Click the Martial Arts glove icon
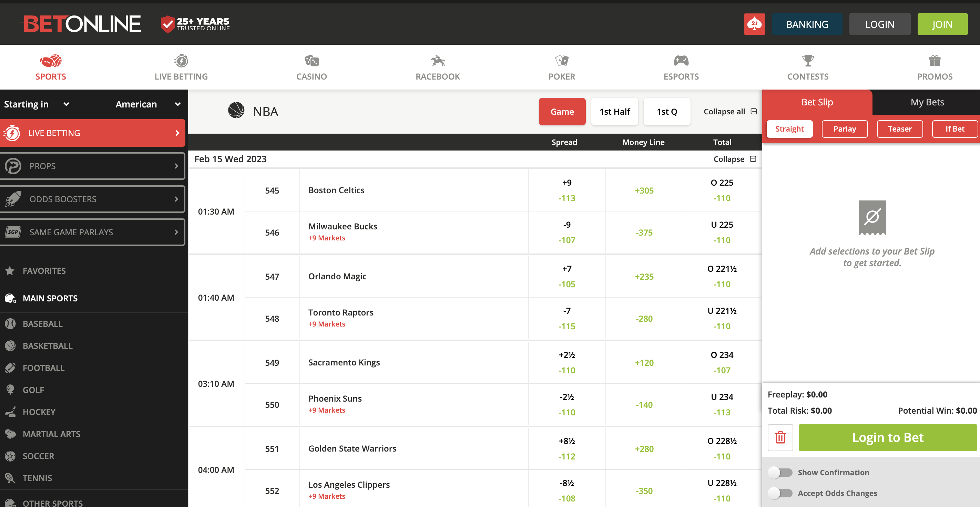Screen dimensions: 980x507 point(10,434)
